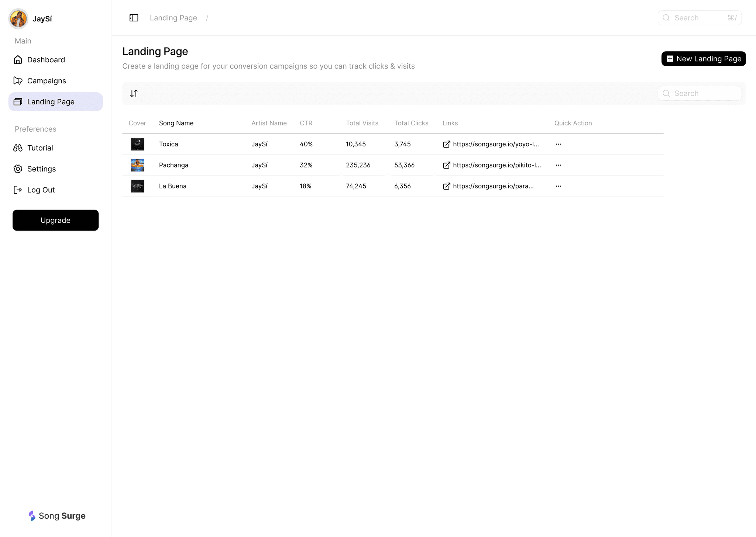Click the 18% CTR value
The height and width of the screenshot is (537, 756).
(x=305, y=186)
